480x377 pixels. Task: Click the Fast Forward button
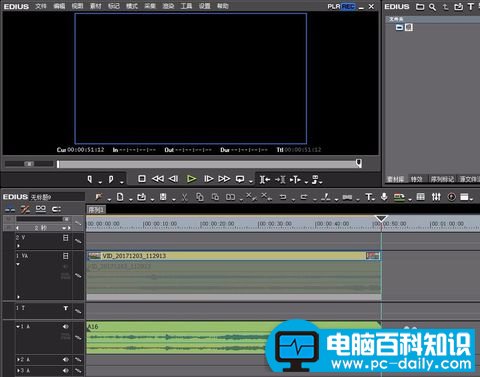pyautogui.click(x=224, y=179)
